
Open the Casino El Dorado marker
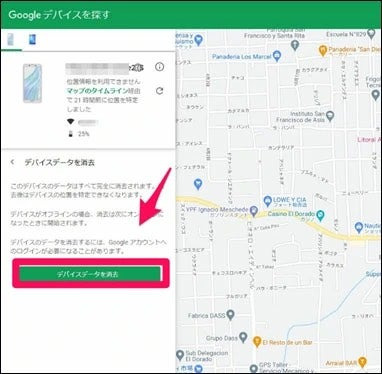pyautogui.click(x=320, y=215)
